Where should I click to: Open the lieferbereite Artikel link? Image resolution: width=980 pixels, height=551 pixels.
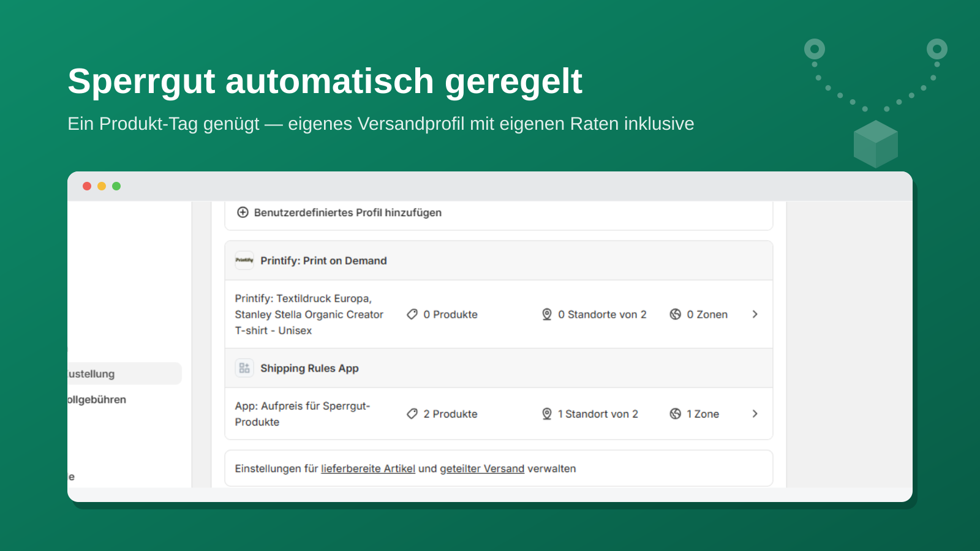click(x=368, y=469)
